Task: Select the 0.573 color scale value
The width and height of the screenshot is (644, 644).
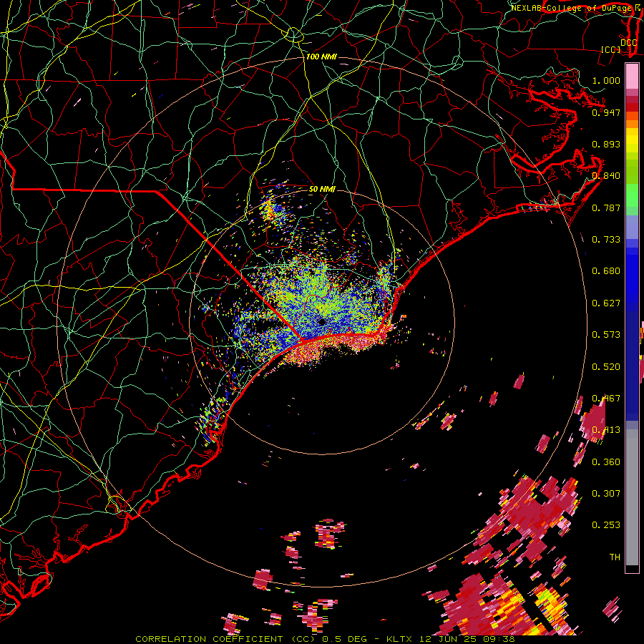Action: click(x=606, y=335)
